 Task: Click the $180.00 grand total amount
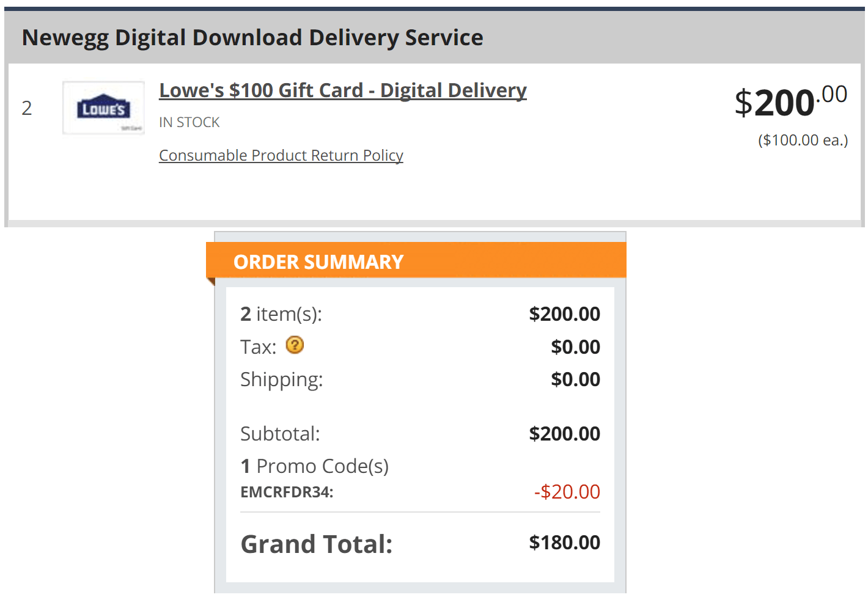pos(565,543)
